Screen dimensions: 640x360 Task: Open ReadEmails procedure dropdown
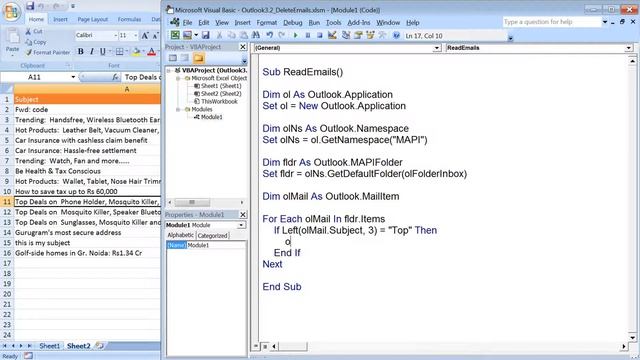point(629,48)
